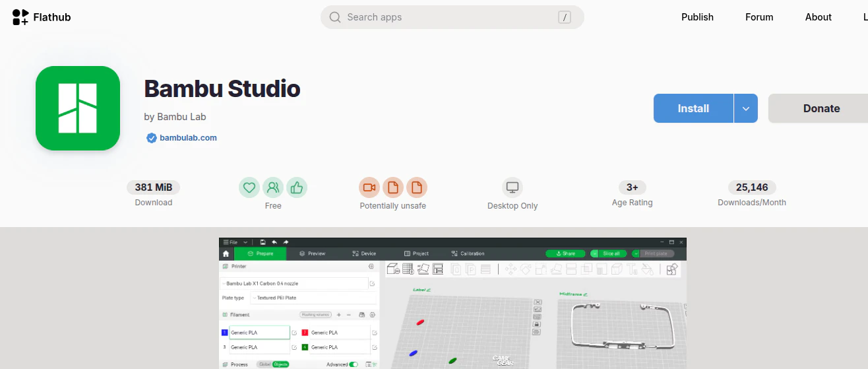The height and width of the screenshot is (369, 868).
Task: Click the add-plate grid icon in the 3D toolbar
Action: 408,269
